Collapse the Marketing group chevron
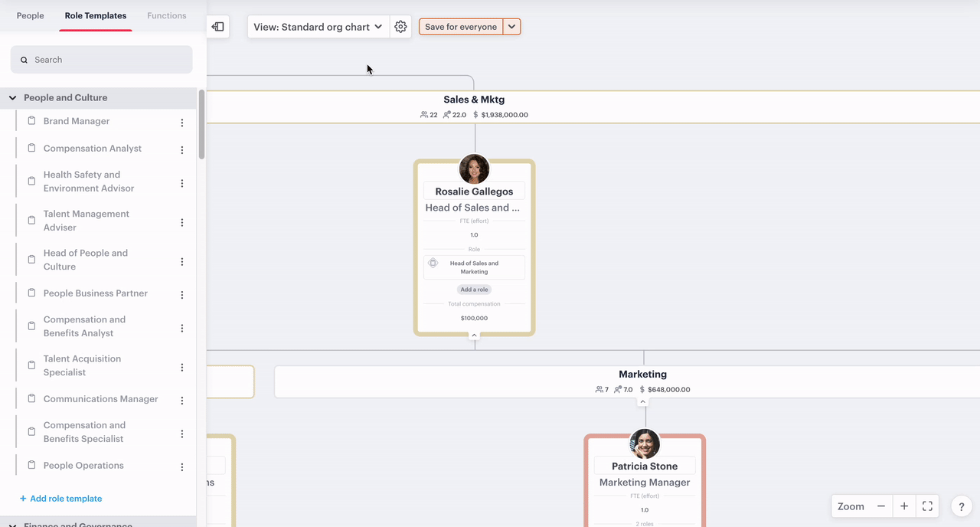 [643, 401]
